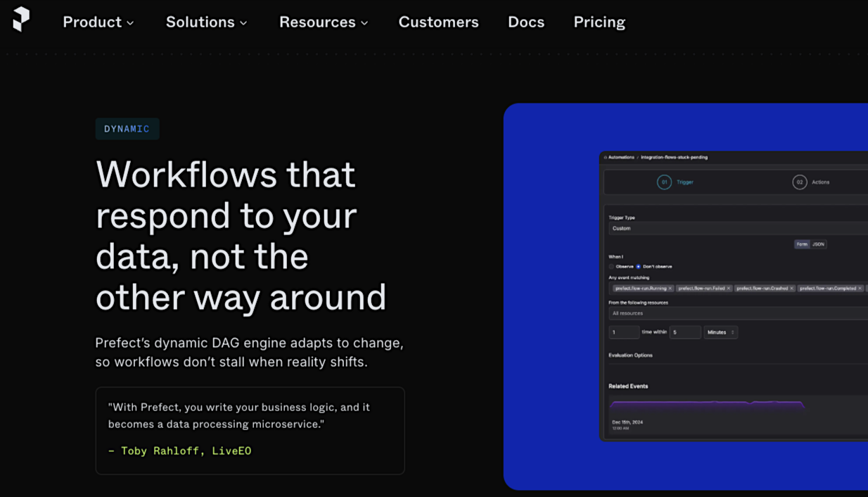
Task: Remove the prefect.flow-run.Completed tag
Action: coord(860,289)
